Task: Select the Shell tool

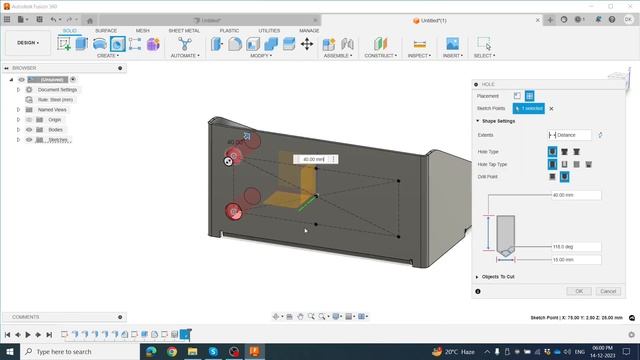Action: click(x=253, y=44)
